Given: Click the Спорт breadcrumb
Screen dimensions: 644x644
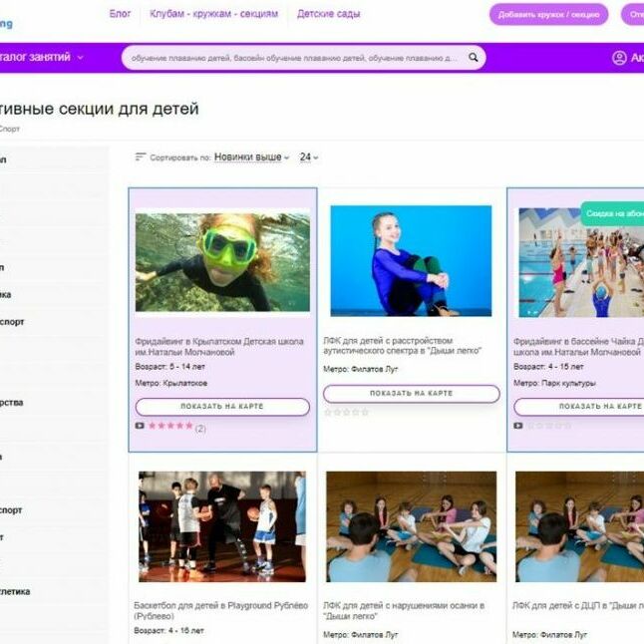Looking at the screenshot, I should coord(9,129).
